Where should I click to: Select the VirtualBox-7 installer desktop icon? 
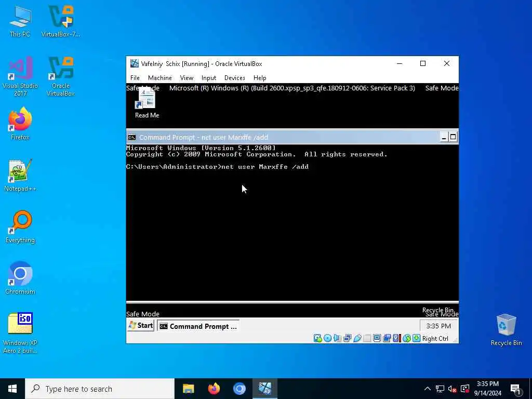61,21
